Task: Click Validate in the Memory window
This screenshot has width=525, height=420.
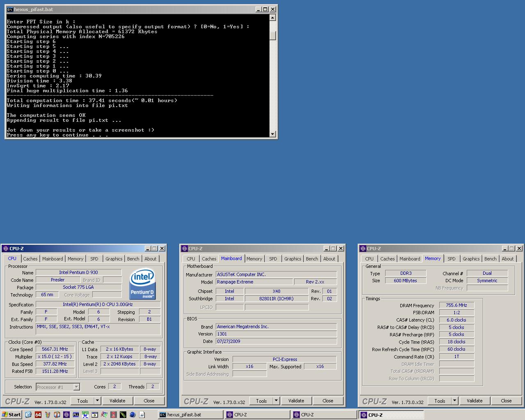Action: [475, 401]
